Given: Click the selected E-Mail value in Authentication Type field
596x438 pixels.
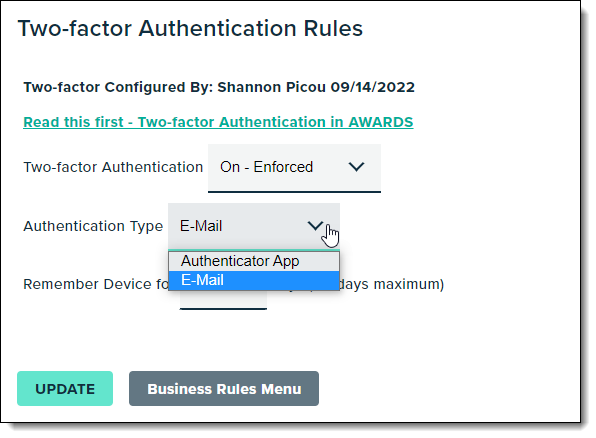Looking at the screenshot, I should pyautogui.click(x=201, y=226).
